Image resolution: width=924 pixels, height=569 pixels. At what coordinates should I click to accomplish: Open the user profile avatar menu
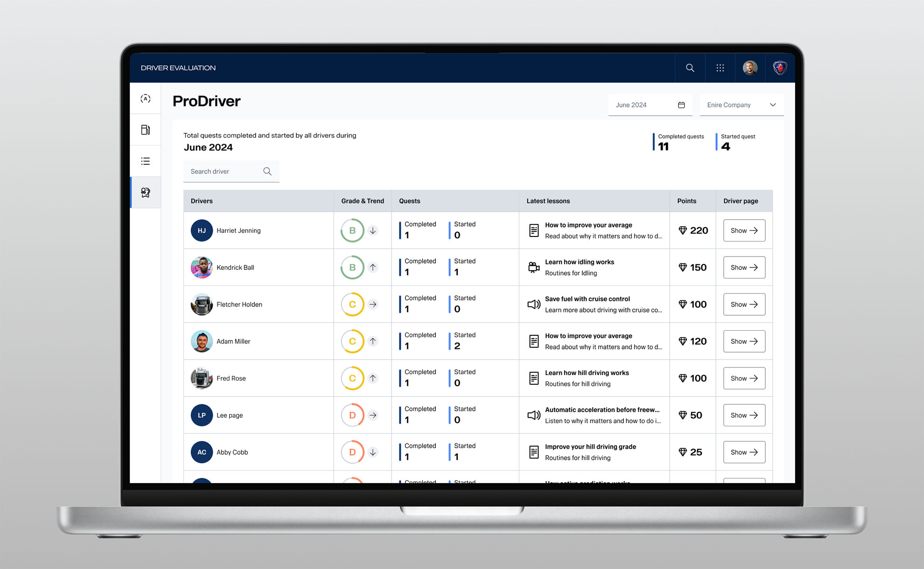750,68
